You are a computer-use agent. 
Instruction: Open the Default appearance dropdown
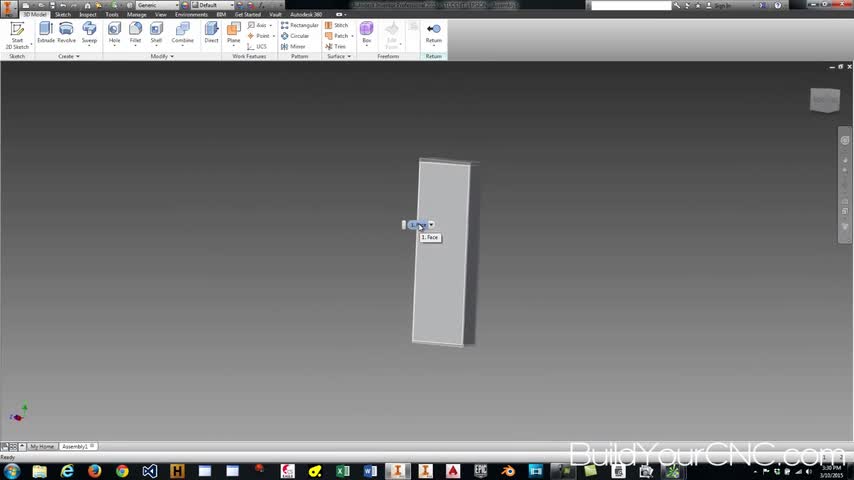tap(212, 5)
